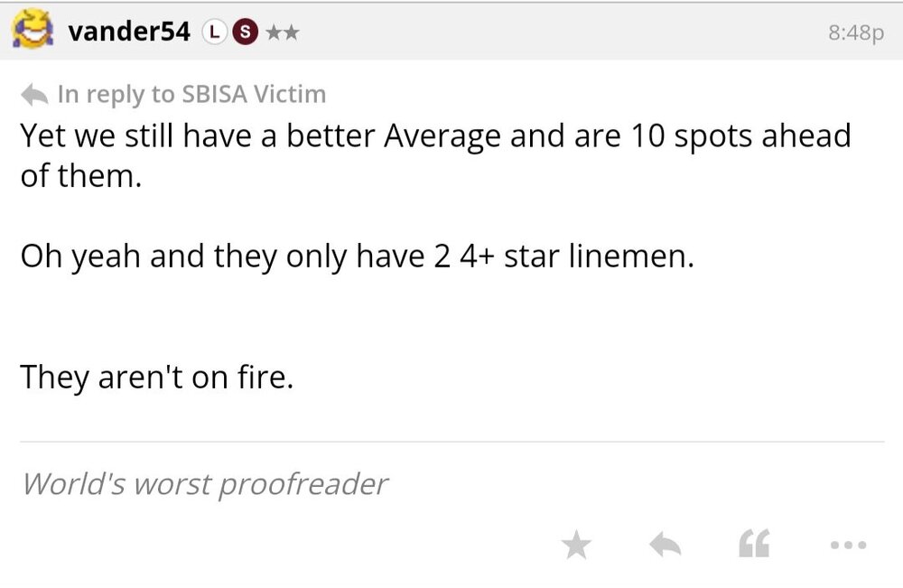Viewport: 903px width, 588px height.
Task: Select the opening sentence about better Average
Action: [x=433, y=135]
